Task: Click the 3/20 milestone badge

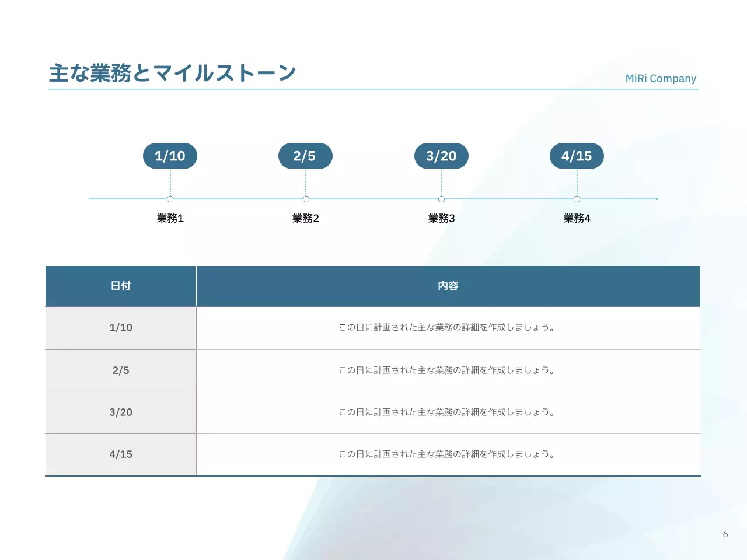Action: pyautogui.click(x=441, y=156)
